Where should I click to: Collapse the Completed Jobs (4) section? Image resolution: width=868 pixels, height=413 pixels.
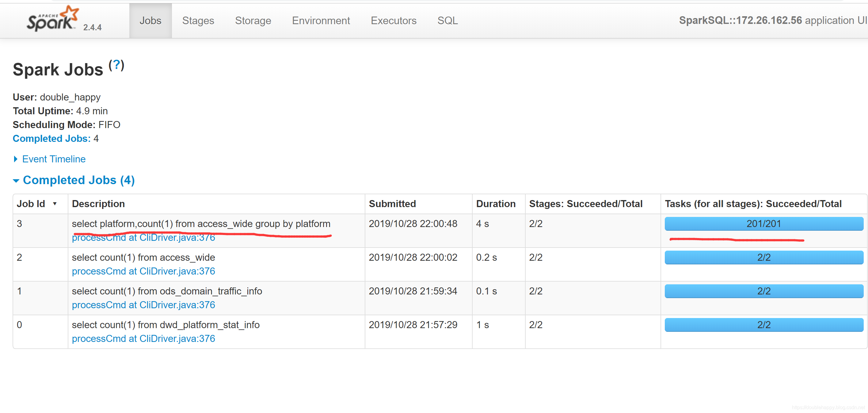(78, 180)
